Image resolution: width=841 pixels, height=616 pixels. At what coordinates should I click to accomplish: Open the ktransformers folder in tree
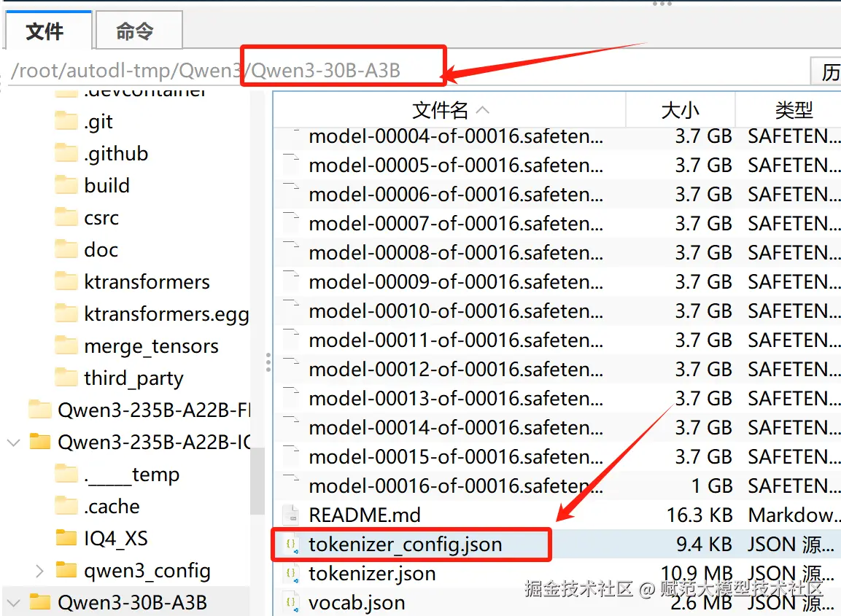[x=147, y=282]
